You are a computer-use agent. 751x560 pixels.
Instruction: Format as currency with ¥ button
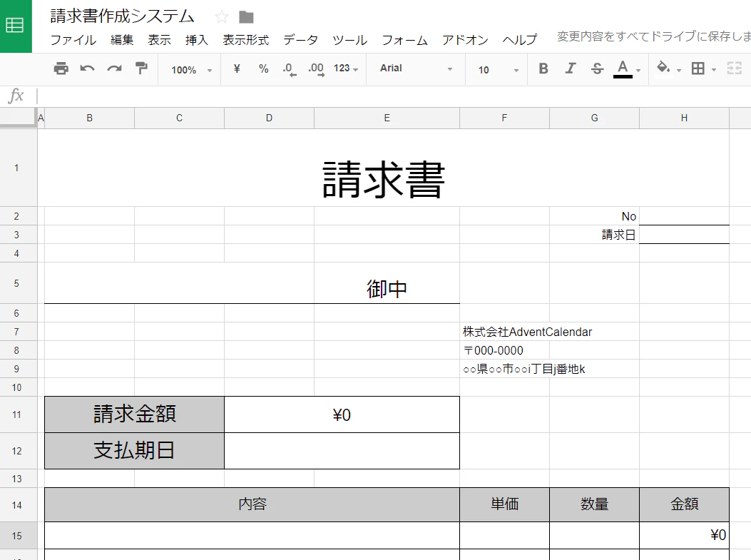[x=237, y=68]
